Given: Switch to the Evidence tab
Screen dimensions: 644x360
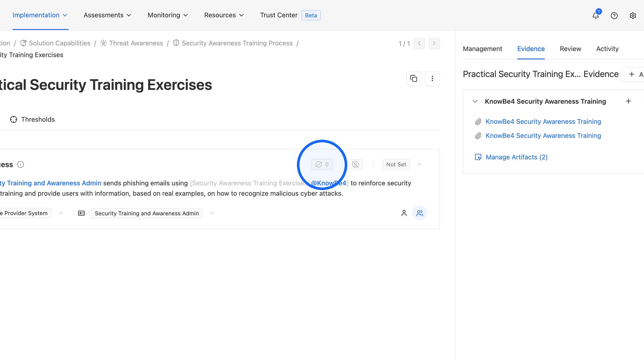Looking at the screenshot, I should [x=531, y=49].
